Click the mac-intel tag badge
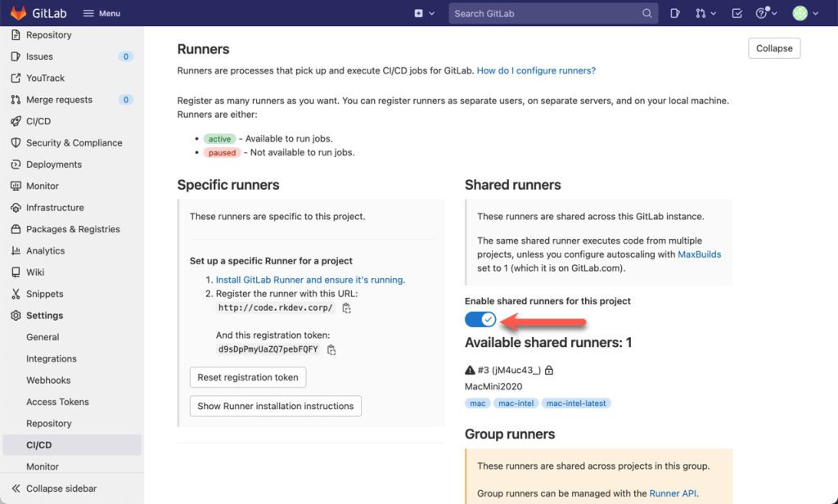This screenshot has width=838, height=504. click(x=516, y=403)
